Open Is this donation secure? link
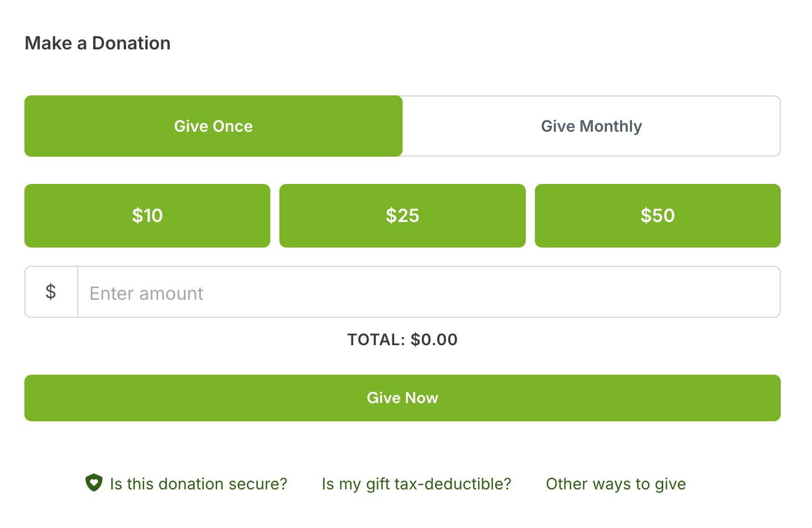This screenshot has width=812, height=528. click(199, 484)
